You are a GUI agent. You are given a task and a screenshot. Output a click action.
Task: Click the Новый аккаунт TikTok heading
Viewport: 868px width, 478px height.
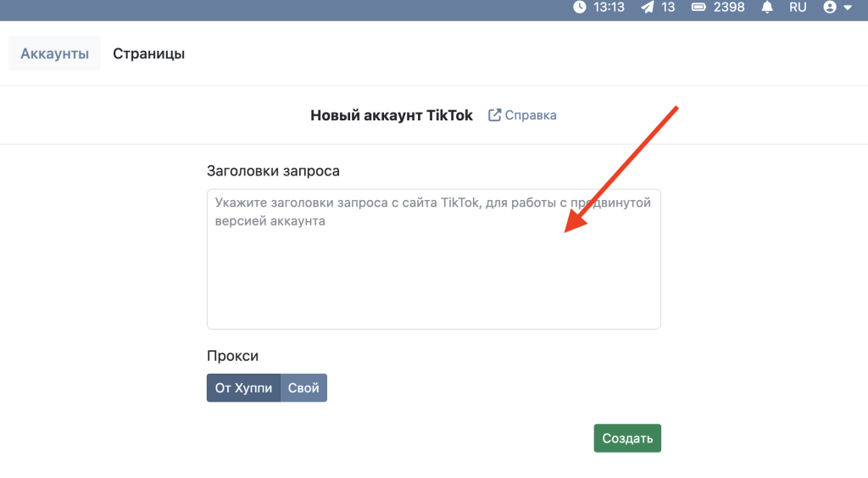(x=392, y=115)
